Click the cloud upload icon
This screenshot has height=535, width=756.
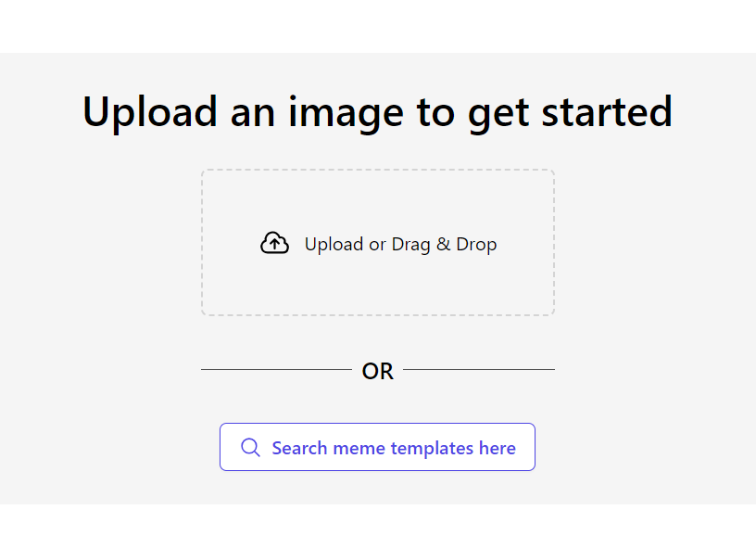click(x=275, y=243)
